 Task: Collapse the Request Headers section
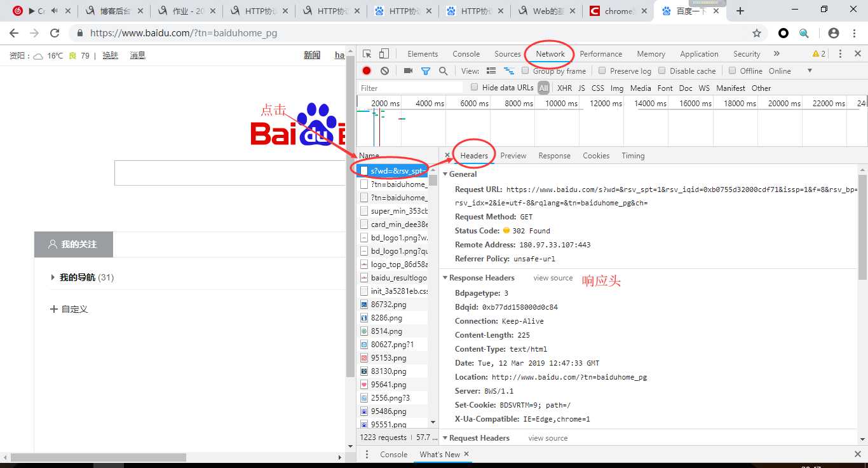click(445, 438)
